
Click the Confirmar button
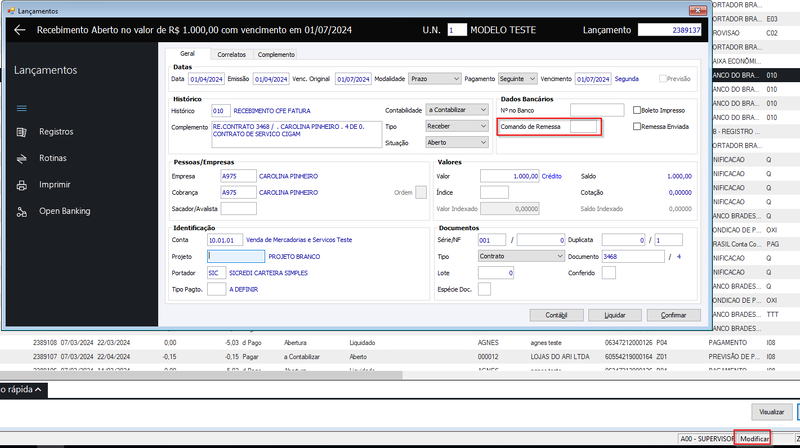pyautogui.click(x=673, y=315)
